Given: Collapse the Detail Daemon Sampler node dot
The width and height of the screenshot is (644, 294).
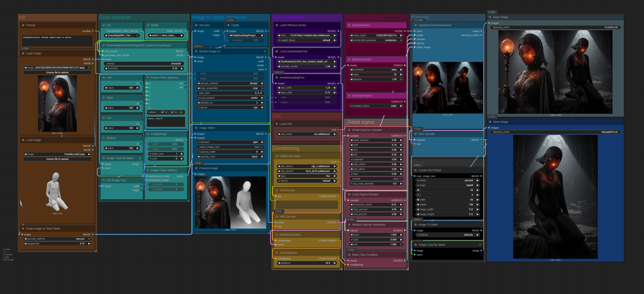Looking at the screenshot, I should pyautogui.click(x=349, y=130).
